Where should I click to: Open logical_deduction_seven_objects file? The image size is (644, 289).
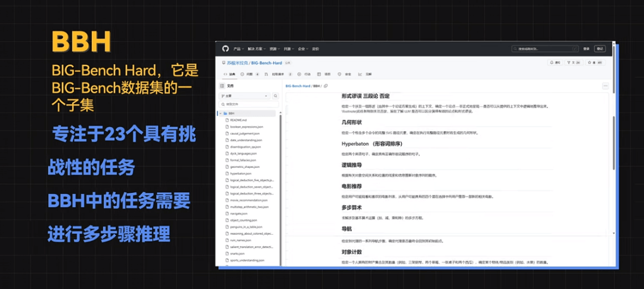249,187
